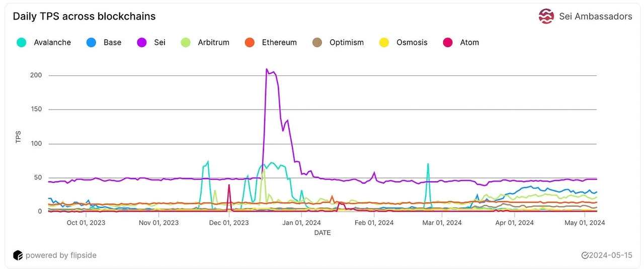Screen dimensions: 644x269
Task: Click the Sei Ambassadors logo icon
Action: click(546, 16)
